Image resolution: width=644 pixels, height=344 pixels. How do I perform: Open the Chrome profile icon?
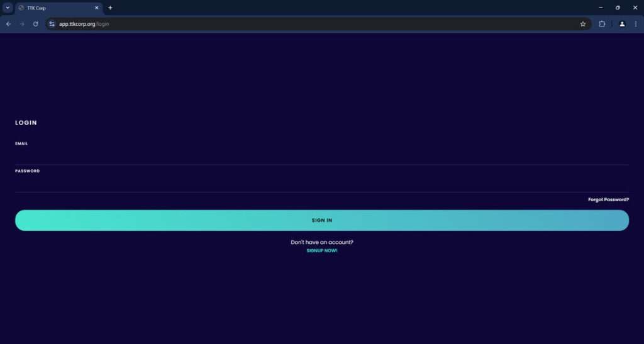tap(622, 25)
